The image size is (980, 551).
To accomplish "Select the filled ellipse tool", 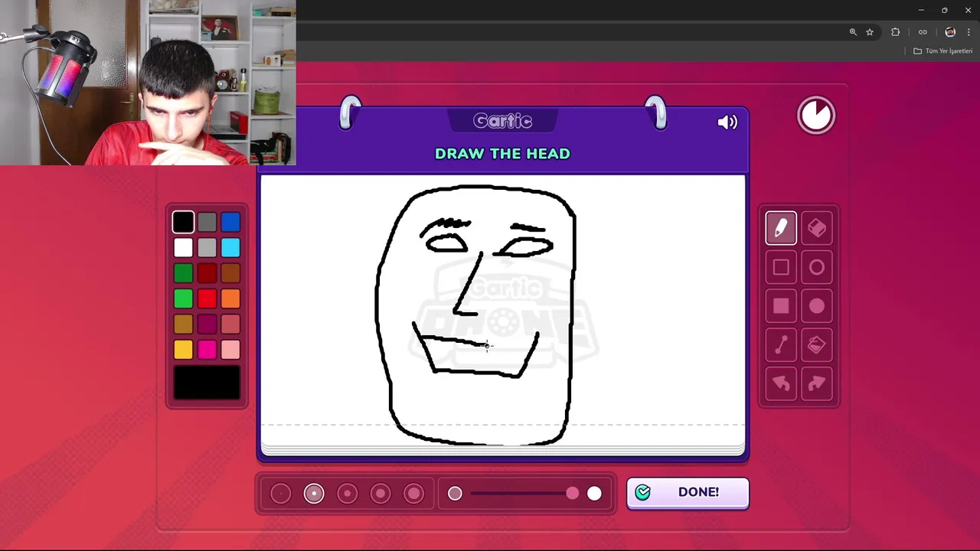I will (817, 306).
